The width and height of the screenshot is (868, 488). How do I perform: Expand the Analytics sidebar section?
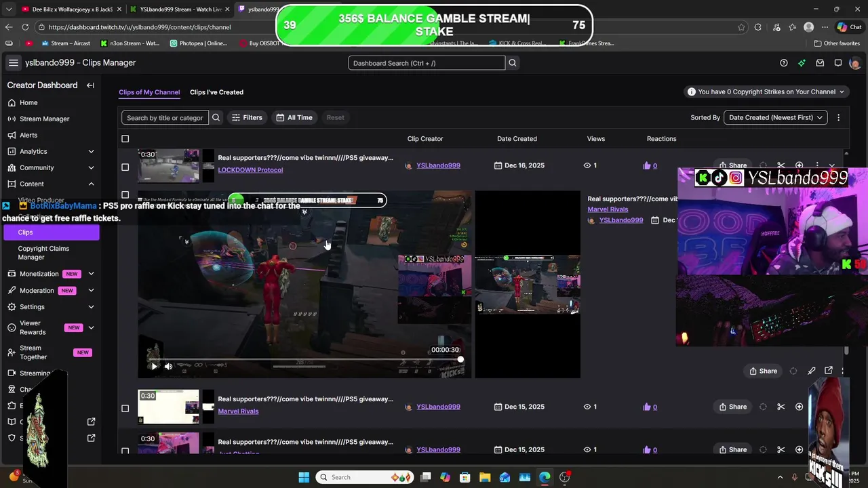coord(91,151)
